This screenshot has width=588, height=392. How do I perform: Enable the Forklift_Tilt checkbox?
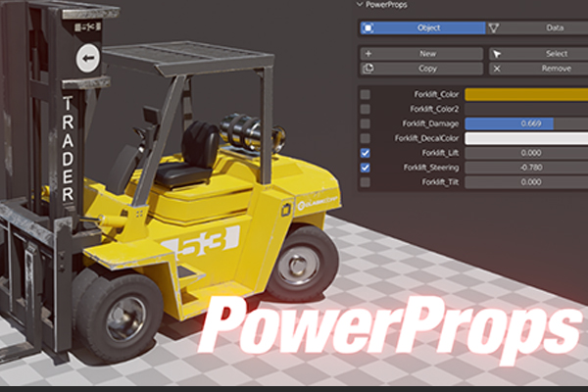(366, 182)
